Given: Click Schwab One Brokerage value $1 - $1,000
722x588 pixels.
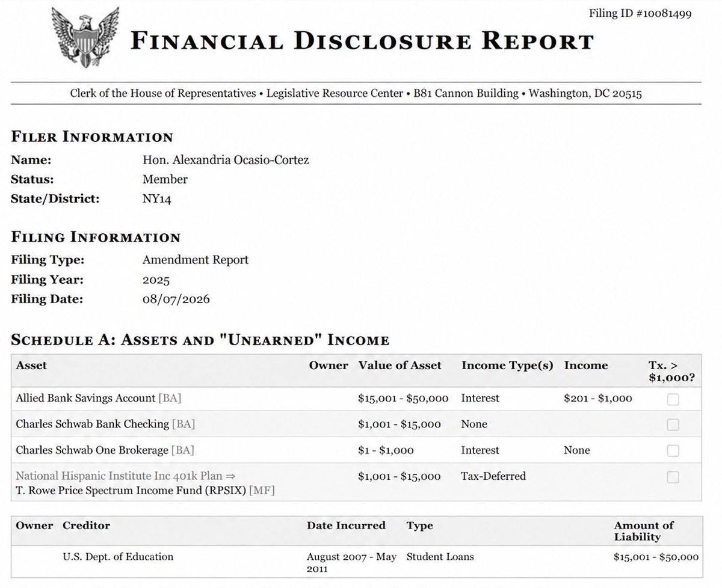Looking at the screenshot, I should [386, 450].
